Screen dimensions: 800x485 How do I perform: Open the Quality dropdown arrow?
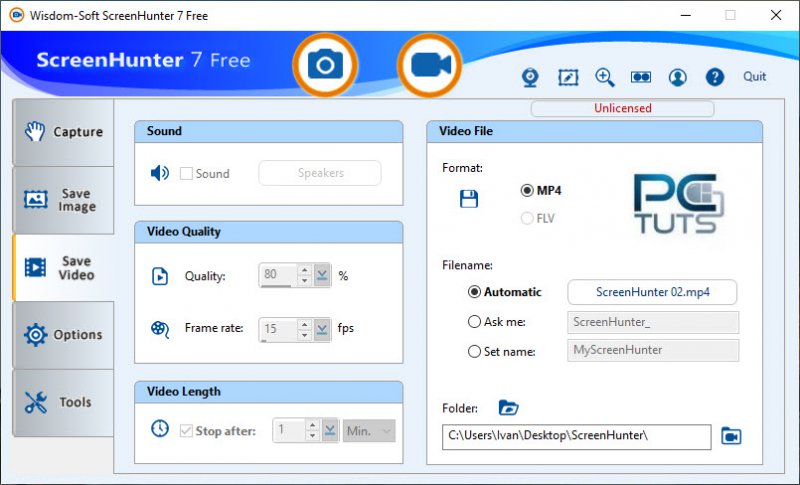pos(322,275)
